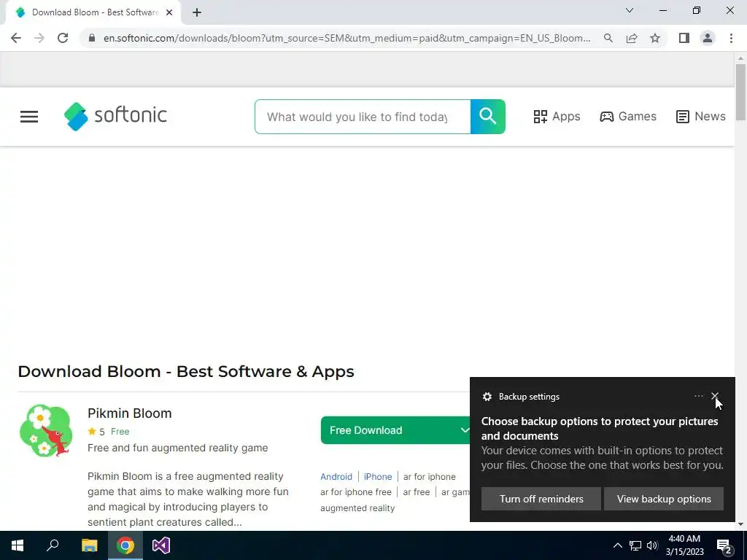Click the scrollbar down arrow
This screenshot has height=560, width=747.
pyautogui.click(x=740, y=525)
